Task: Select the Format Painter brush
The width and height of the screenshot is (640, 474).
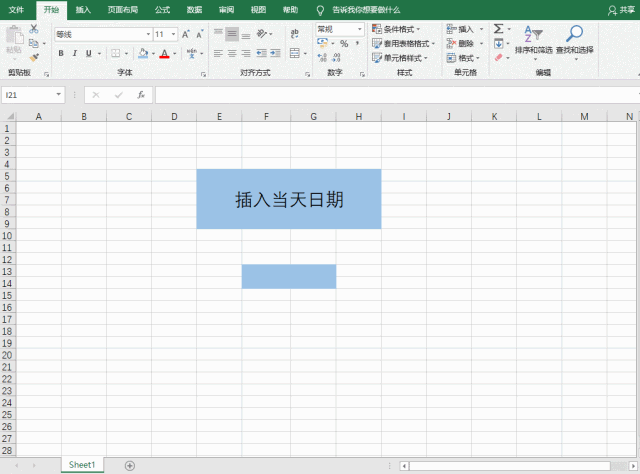Action: (x=34, y=58)
